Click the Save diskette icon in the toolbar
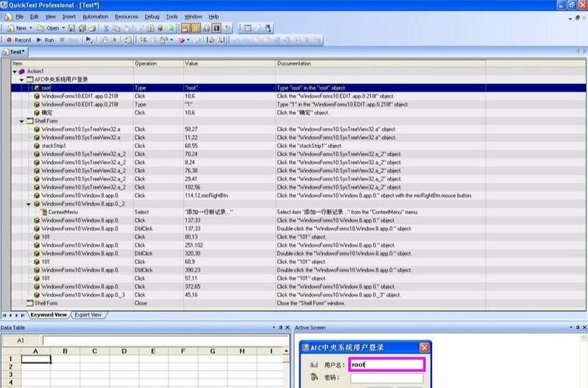The width and height of the screenshot is (588, 388). click(71, 28)
